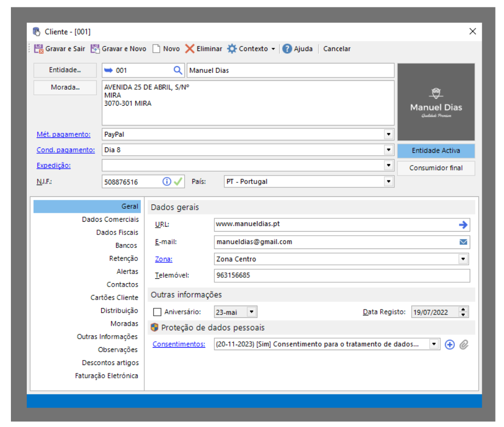Toggle the Entidade Activa button
The width and height of the screenshot is (504, 427).
click(436, 151)
